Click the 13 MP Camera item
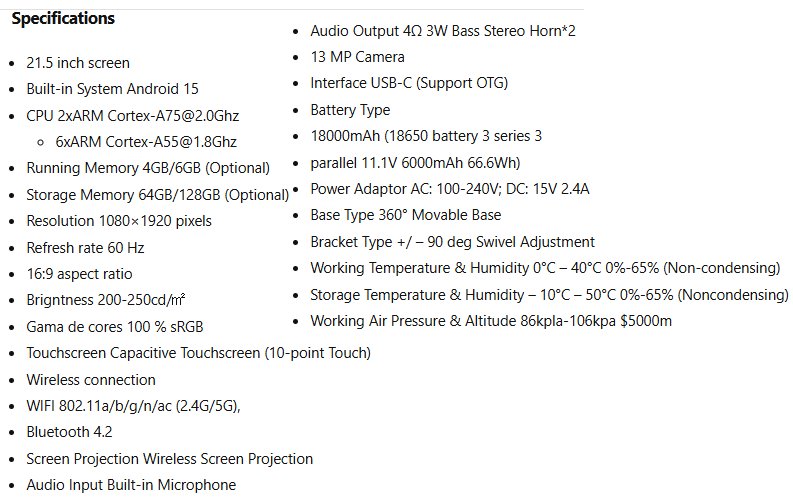Viewport: 793px width, 497px height. [357, 57]
